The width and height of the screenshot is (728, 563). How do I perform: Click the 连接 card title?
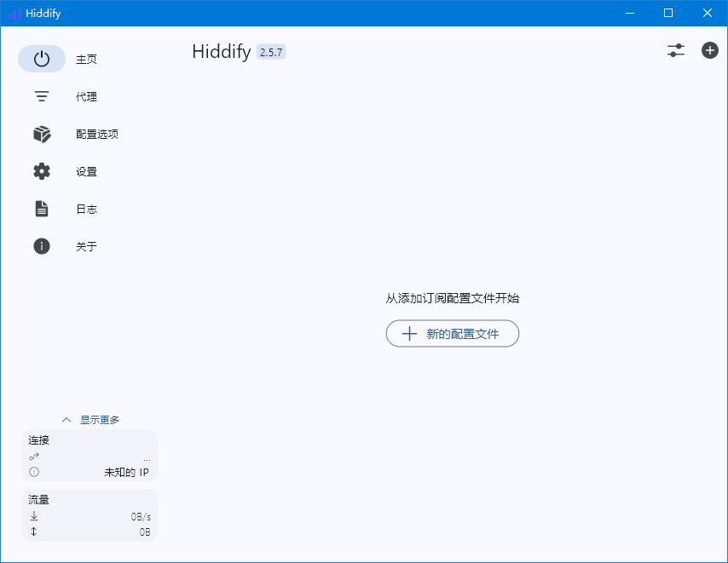[x=38, y=440]
